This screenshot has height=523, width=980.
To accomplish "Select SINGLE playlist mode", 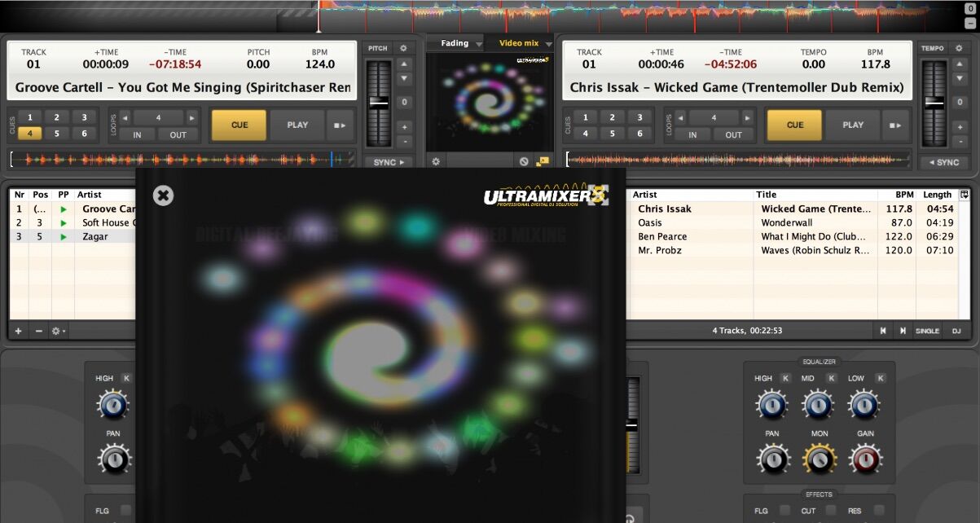I will [x=927, y=331].
